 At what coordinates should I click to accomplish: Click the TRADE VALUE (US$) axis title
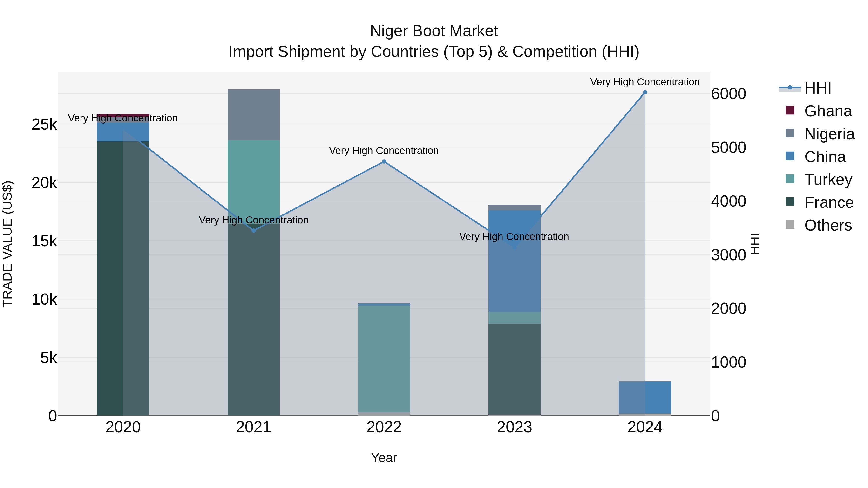click(7, 244)
